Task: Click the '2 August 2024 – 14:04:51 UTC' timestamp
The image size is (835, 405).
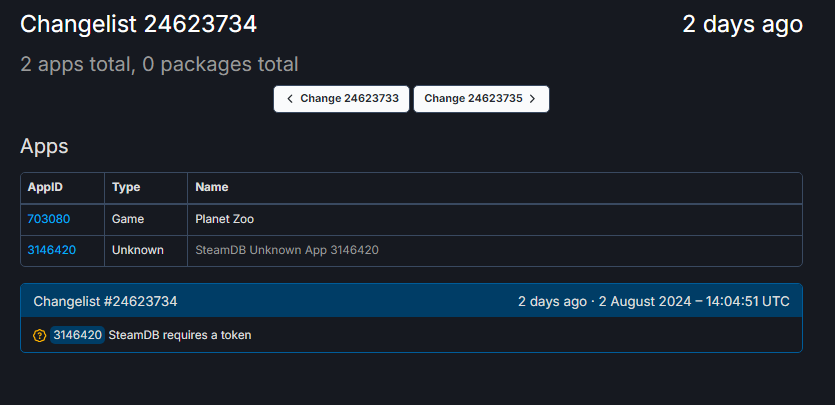Action: [694, 302]
